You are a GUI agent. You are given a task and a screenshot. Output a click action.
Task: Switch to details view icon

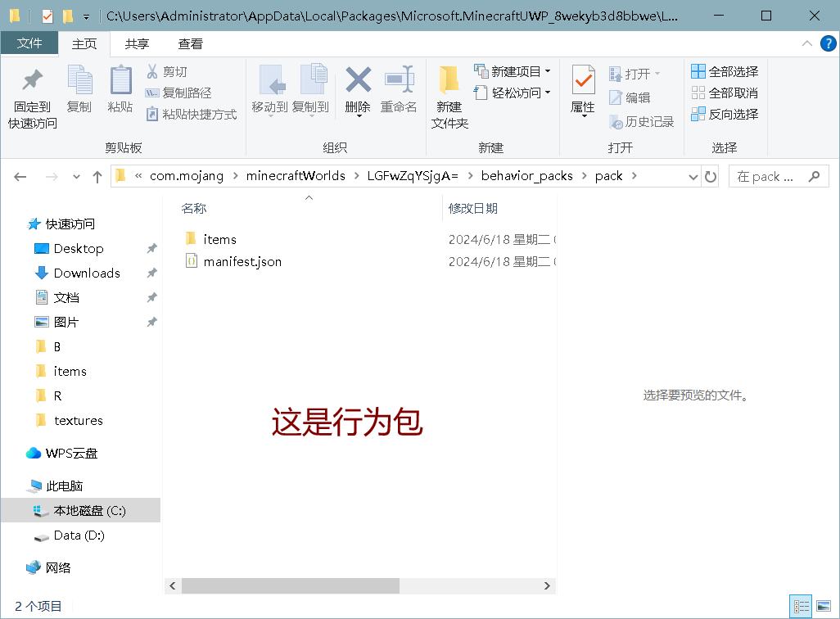pos(801,607)
